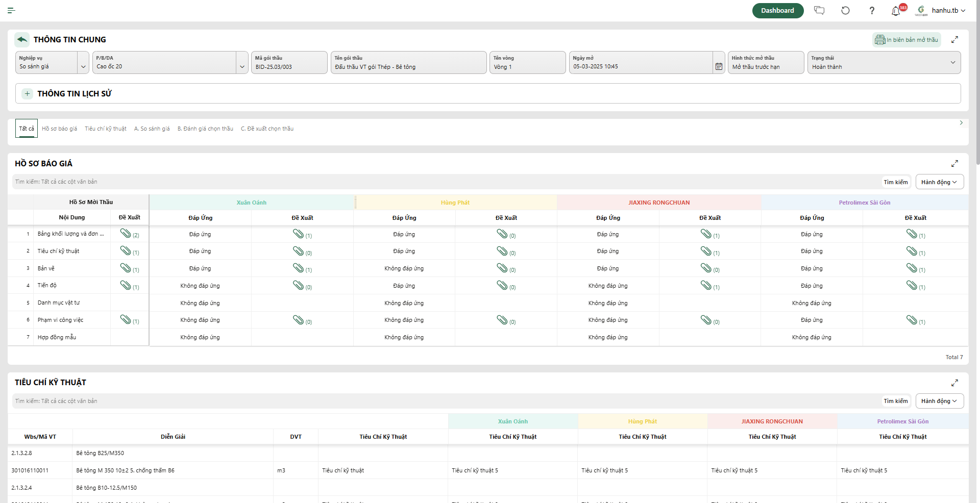
Task: Click the Mã gói thầu field
Action: click(x=289, y=62)
